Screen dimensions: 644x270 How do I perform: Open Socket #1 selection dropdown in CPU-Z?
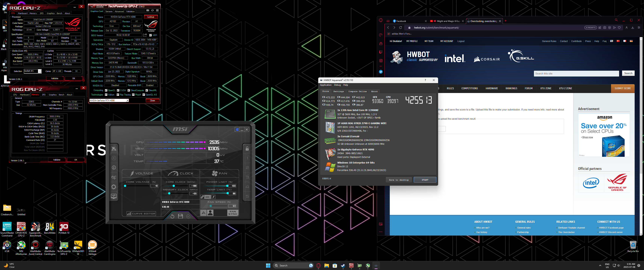coord(40,71)
